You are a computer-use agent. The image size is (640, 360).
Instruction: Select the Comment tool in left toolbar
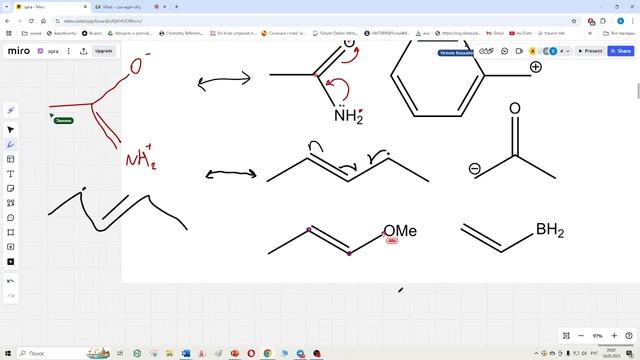[11, 218]
